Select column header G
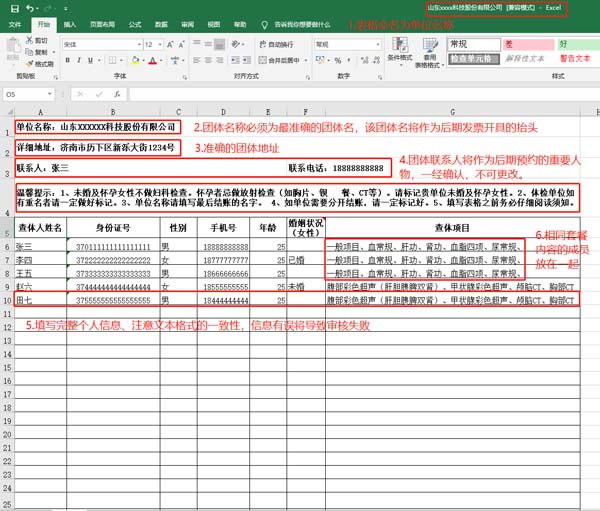 pyautogui.click(x=453, y=112)
